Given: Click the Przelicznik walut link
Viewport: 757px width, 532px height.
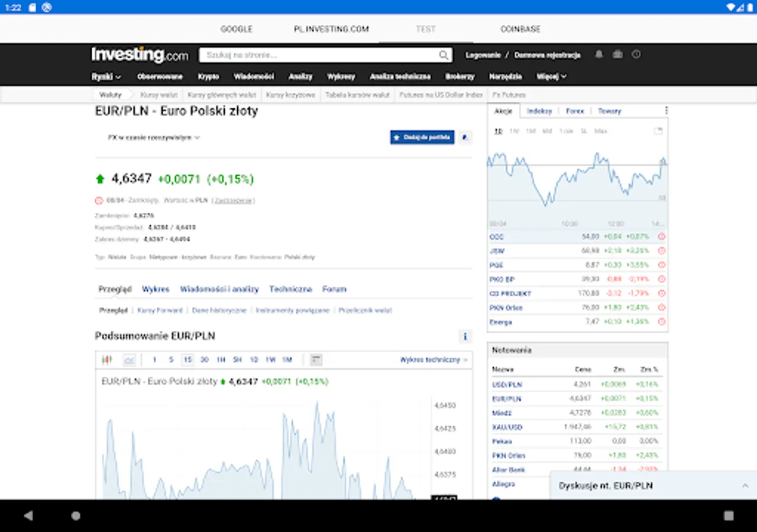Looking at the screenshot, I should (x=365, y=310).
